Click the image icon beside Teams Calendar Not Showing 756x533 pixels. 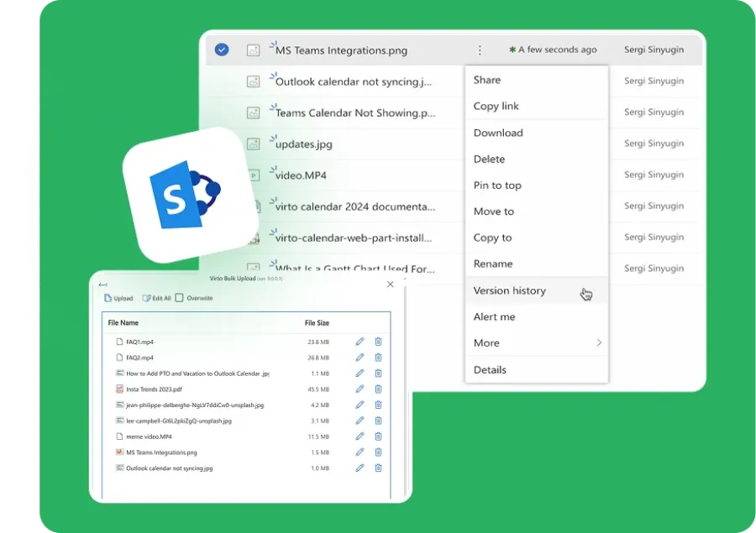[253, 112]
